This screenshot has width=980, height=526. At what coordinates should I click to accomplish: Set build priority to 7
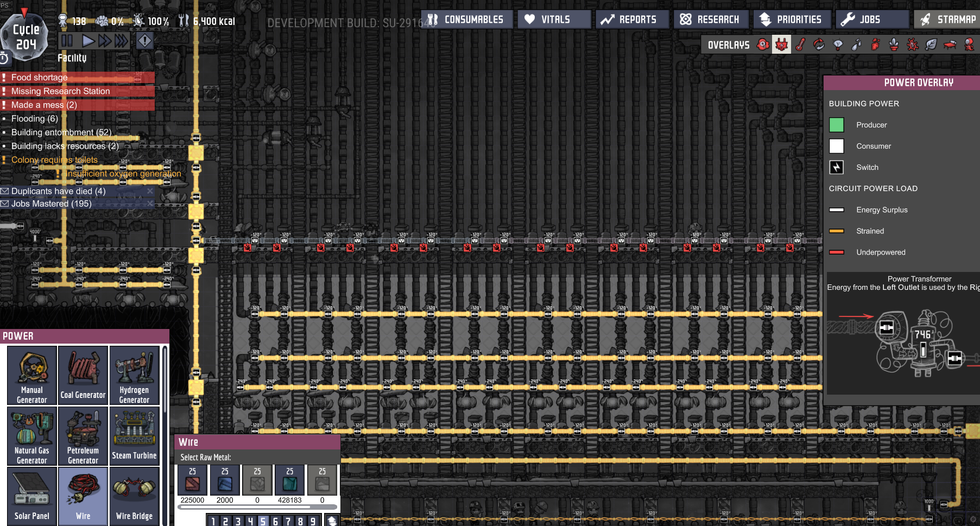pyautogui.click(x=288, y=521)
